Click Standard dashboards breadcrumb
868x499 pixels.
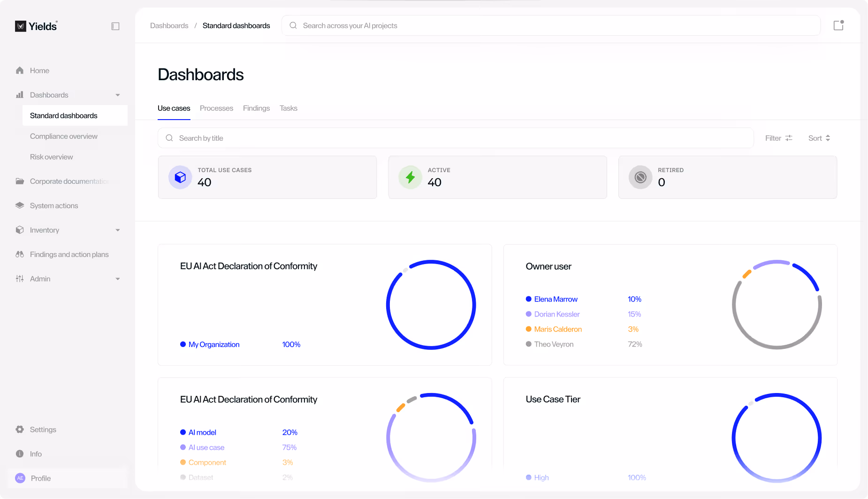[x=236, y=25]
